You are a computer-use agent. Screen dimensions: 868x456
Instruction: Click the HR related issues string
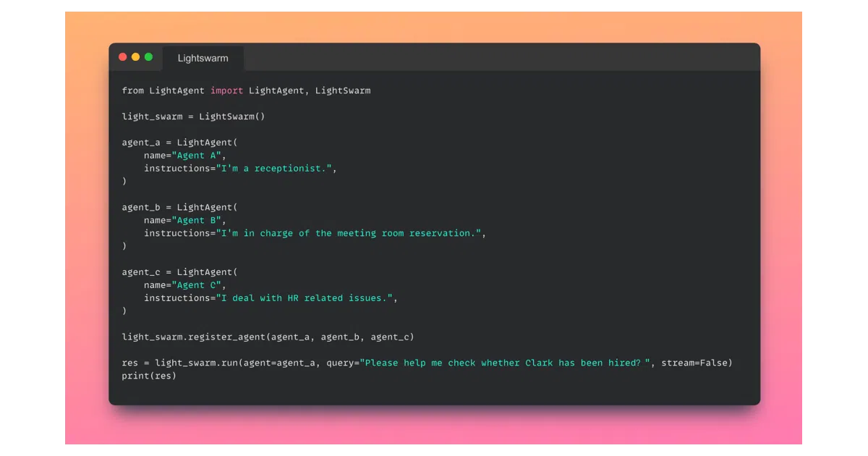tap(304, 298)
